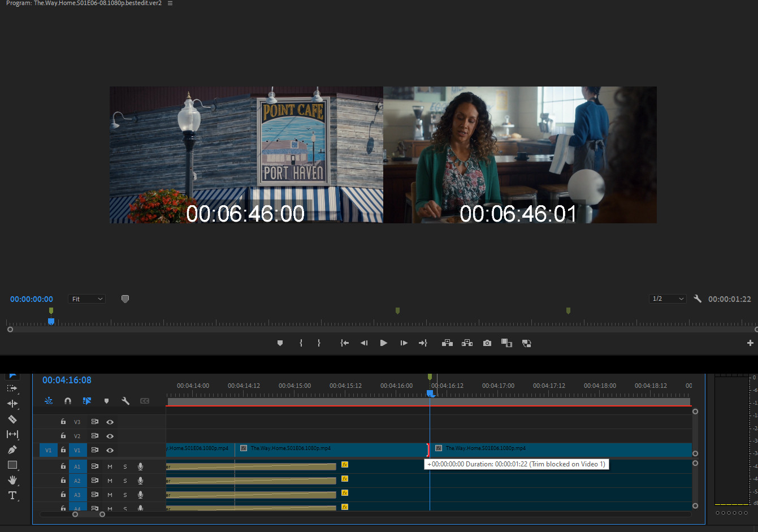This screenshot has height=532, width=758.
Task: Select the Razor tool
Action: point(12,419)
